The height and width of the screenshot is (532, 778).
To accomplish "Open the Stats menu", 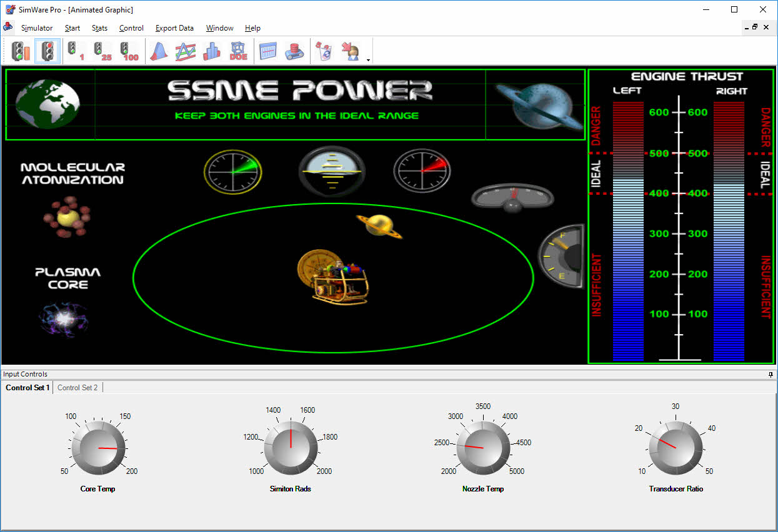I will (99, 28).
